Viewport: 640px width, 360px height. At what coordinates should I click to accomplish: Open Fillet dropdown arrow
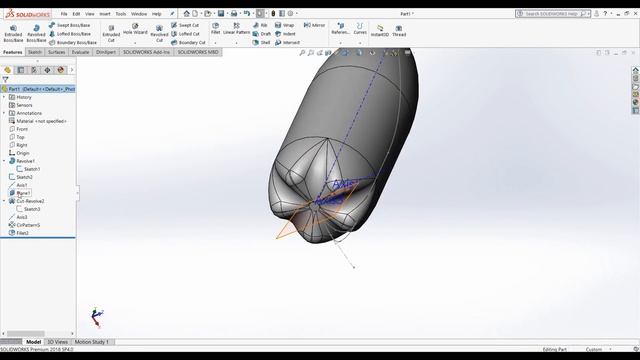(216, 43)
